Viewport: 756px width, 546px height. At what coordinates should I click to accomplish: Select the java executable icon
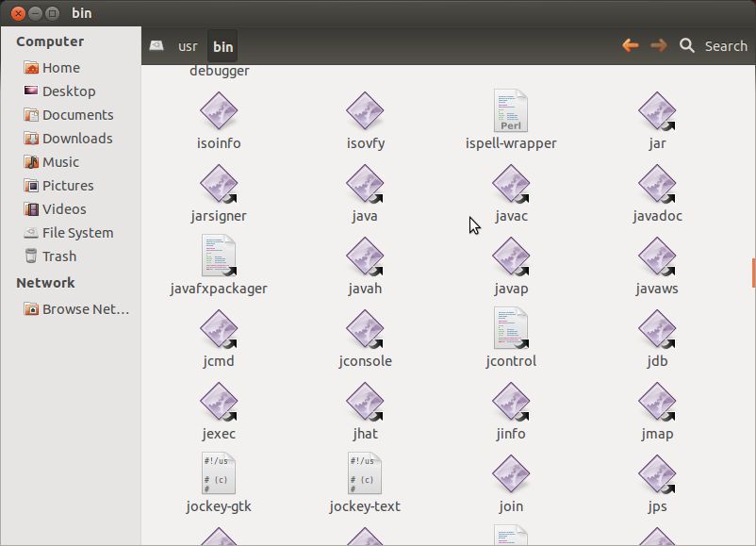tap(365, 183)
